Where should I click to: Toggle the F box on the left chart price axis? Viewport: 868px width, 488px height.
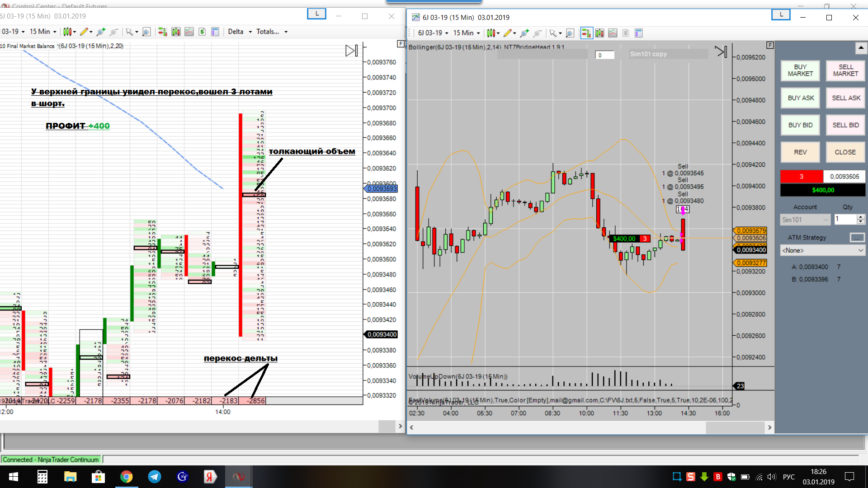click(x=400, y=44)
